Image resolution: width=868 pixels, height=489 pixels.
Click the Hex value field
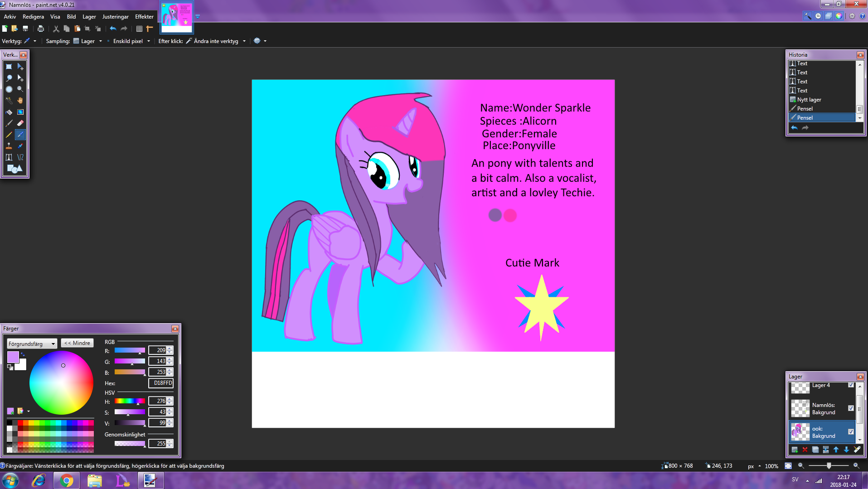(161, 383)
